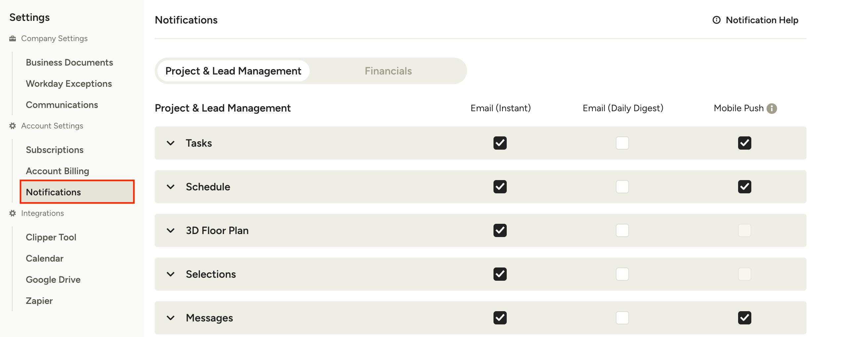
Task: Switch to the Financials tab
Action: tap(388, 71)
